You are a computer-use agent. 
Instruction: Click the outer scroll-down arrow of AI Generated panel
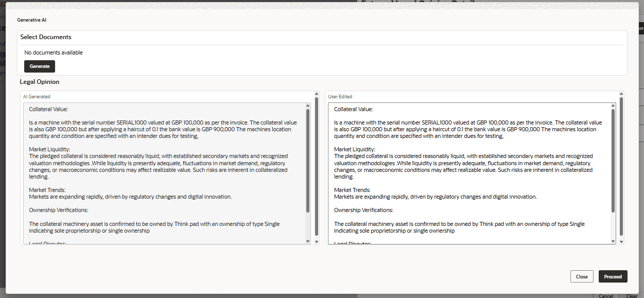coord(316,241)
